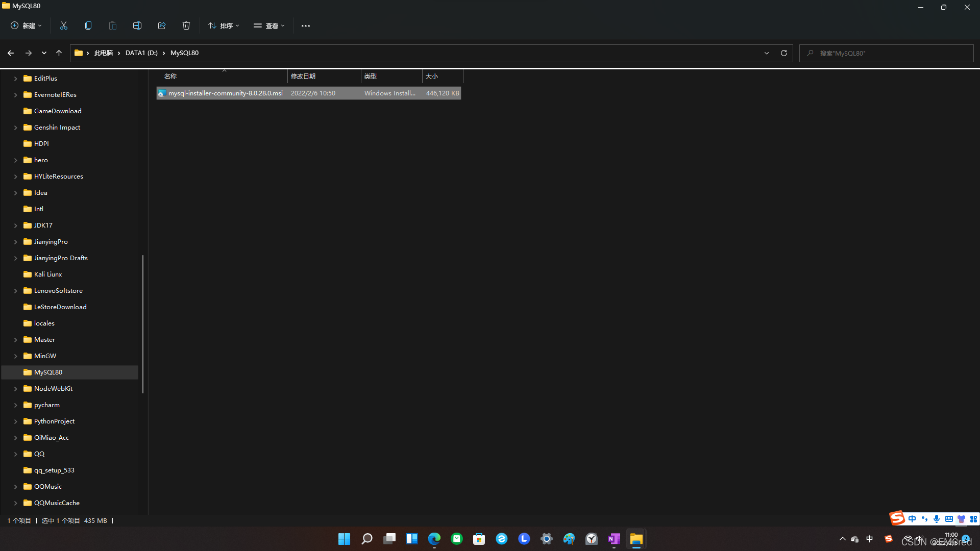
Task: Open the three-dot See more menu
Action: 306,26
